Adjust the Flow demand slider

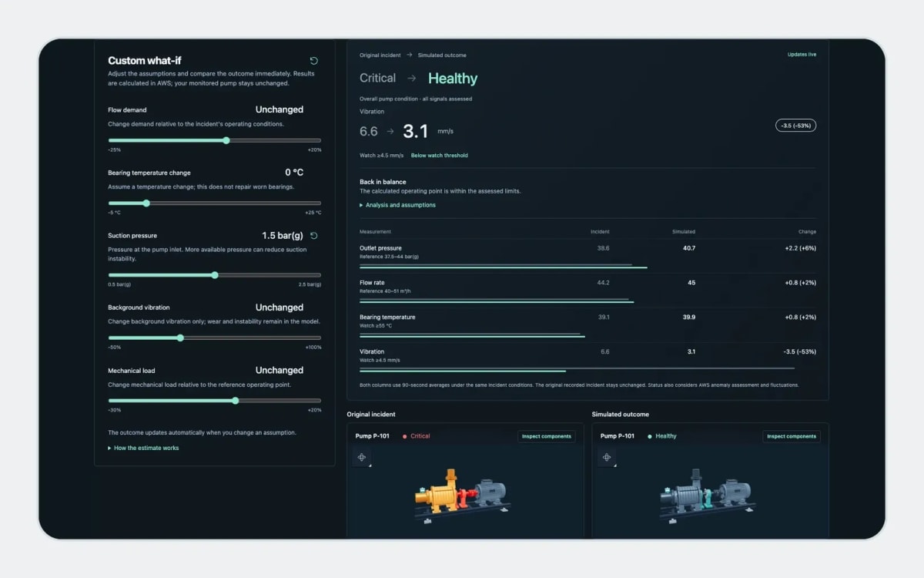coord(215,140)
